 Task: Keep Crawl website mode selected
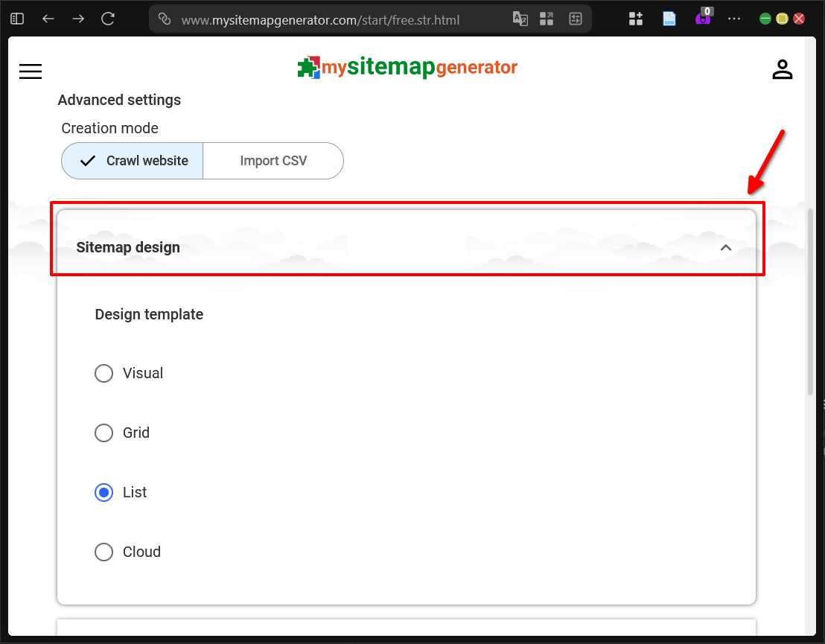(x=131, y=161)
